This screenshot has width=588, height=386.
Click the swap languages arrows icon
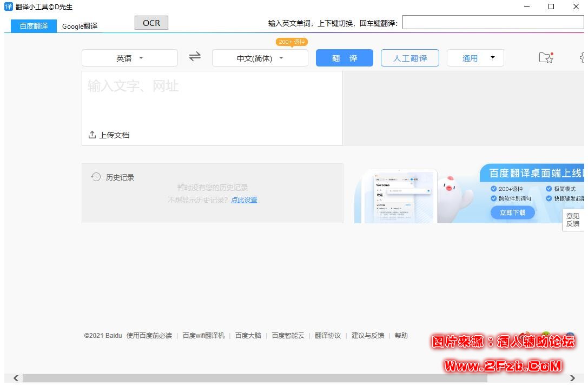click(x=195, y=57)
